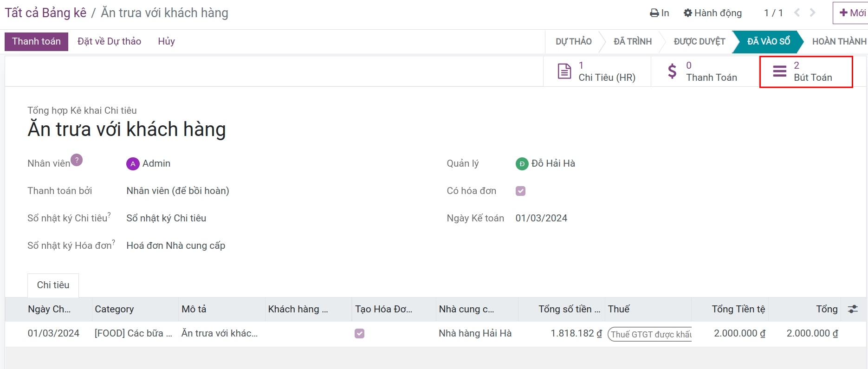This screenshot has height=369, width=868.
Task: Click the Thuế GTGT được khấu tag
Action: [x=650, y=334]
